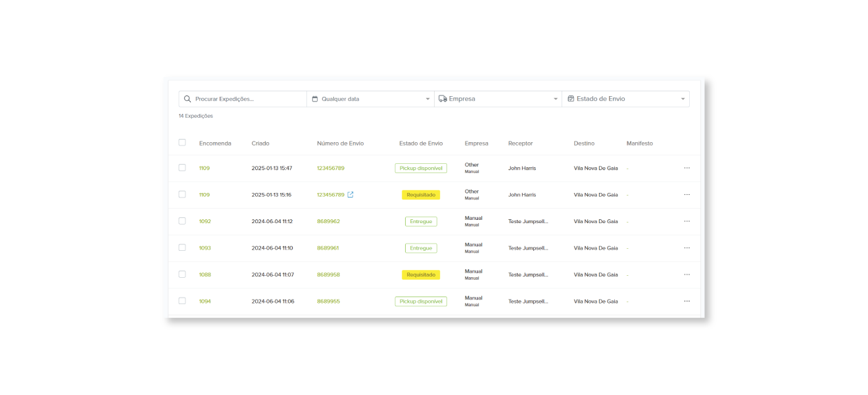
Task: Sort by the Criado column header
Action: (260, 144)
